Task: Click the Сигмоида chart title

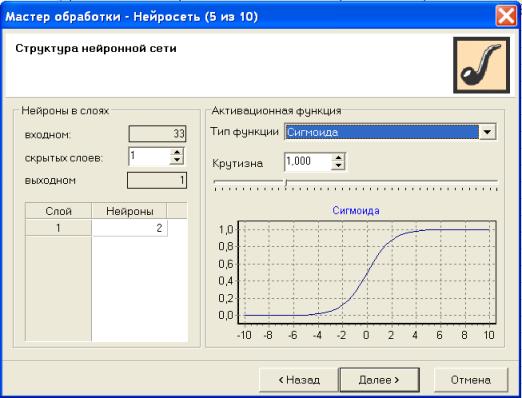Action: [x=356, y=211]
